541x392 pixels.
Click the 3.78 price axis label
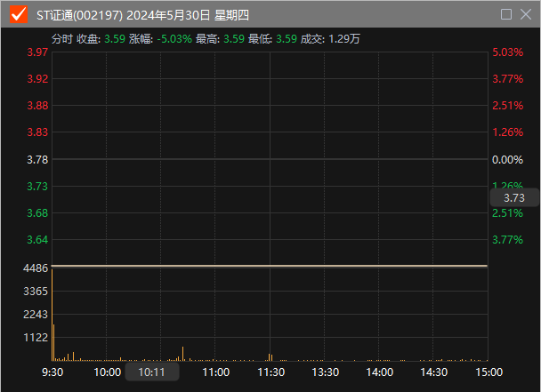[x=37, y=160]
